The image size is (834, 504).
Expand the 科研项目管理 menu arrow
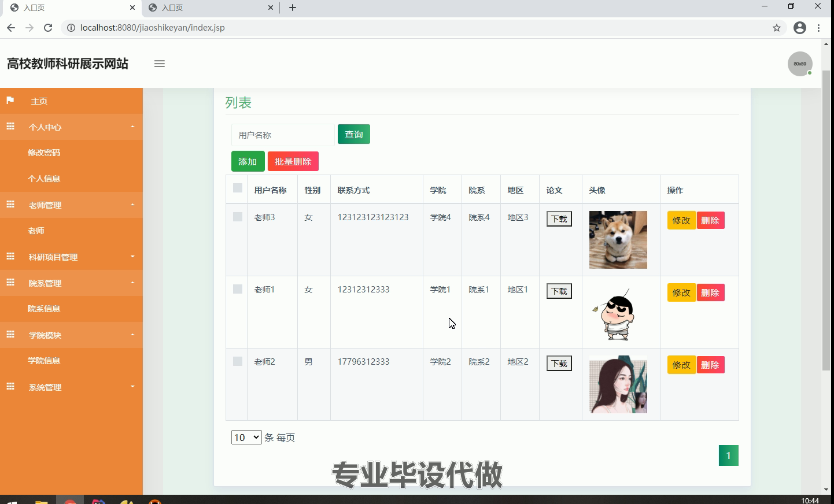pyautogui.click(x=132, y=257)
